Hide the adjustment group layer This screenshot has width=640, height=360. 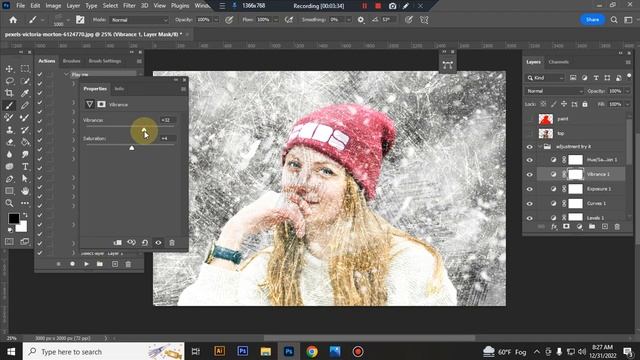529,147
